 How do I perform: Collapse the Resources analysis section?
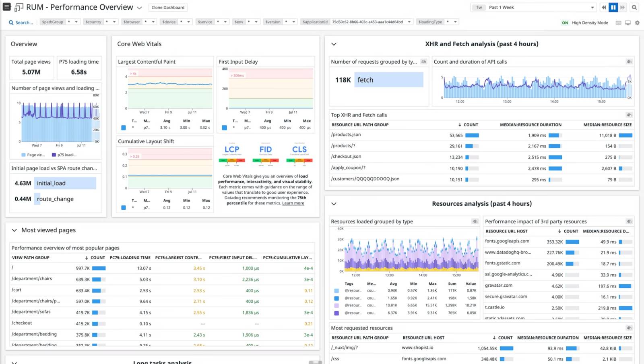click(x=333, y=204)
